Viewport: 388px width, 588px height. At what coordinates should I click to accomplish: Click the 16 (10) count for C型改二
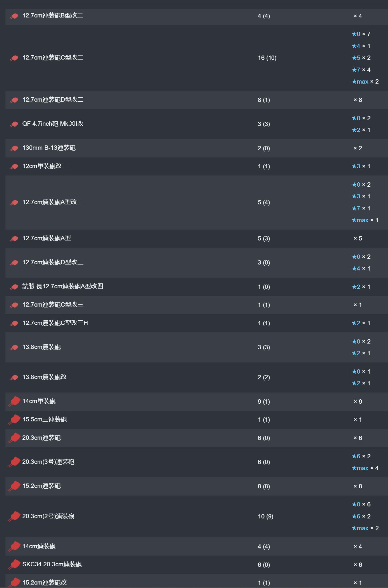(267, 58)
